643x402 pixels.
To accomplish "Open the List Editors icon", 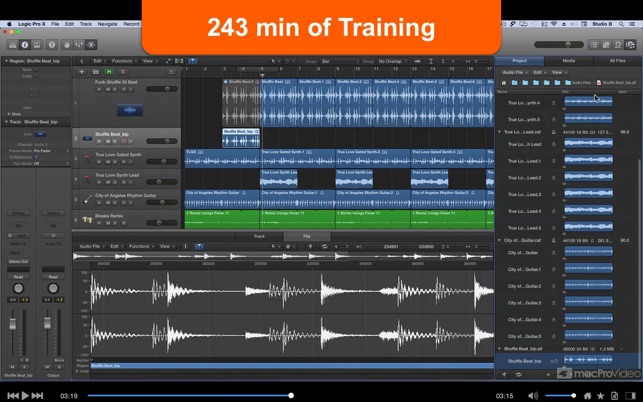I will point(594,45).
